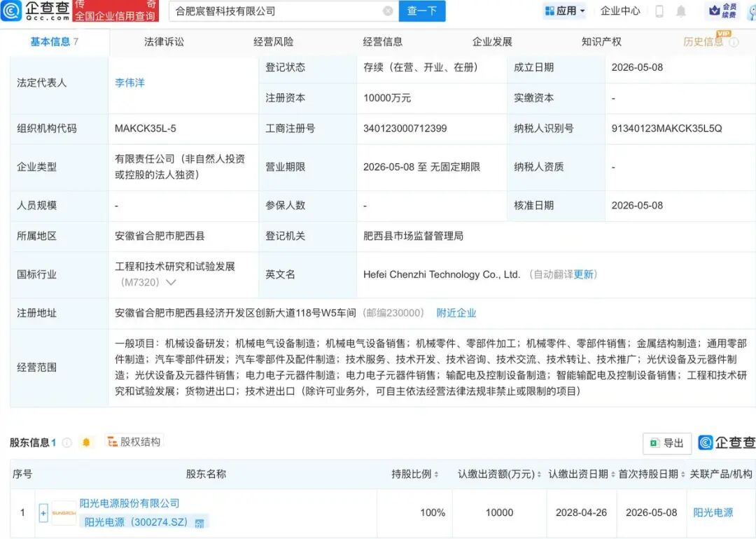Open shareholder 阳光电源股份有限公司 link
The image size is (756, 539).
coord(129,503)
